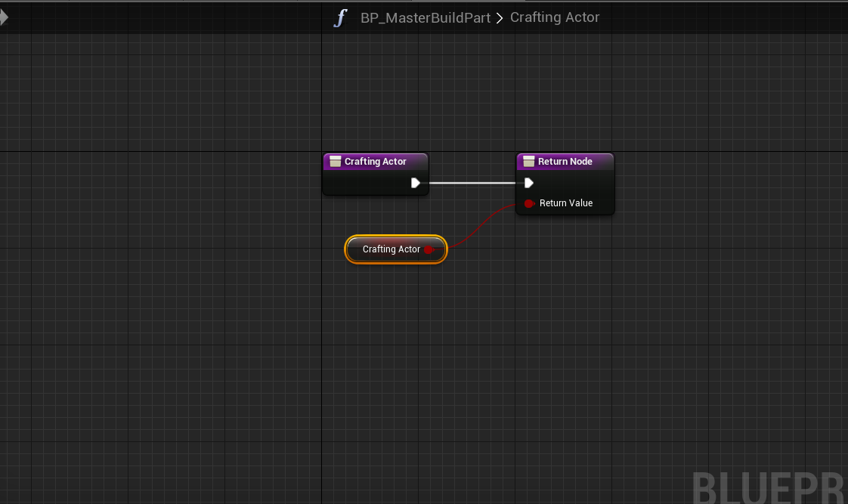848x504 pixels.
Task: Click the forward navigation arrow at top left
Action: (4, 17)
